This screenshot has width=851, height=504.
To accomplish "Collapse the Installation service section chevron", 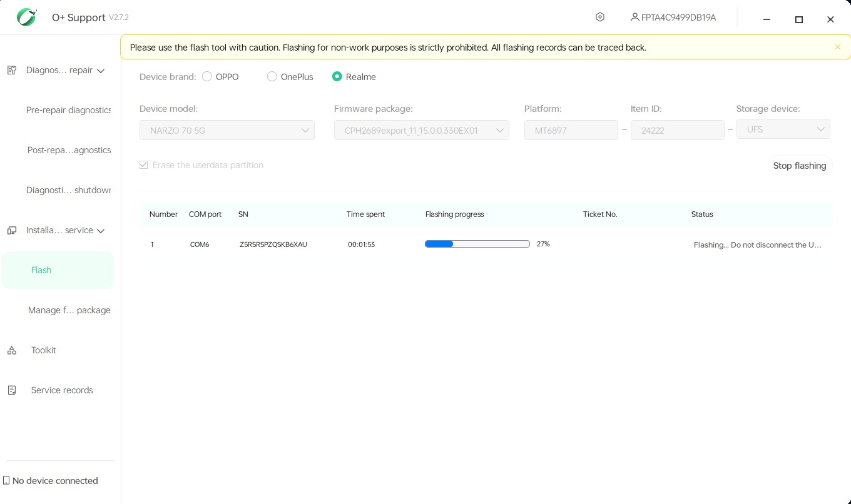I will pyautogui.click(x=101, y=231).
